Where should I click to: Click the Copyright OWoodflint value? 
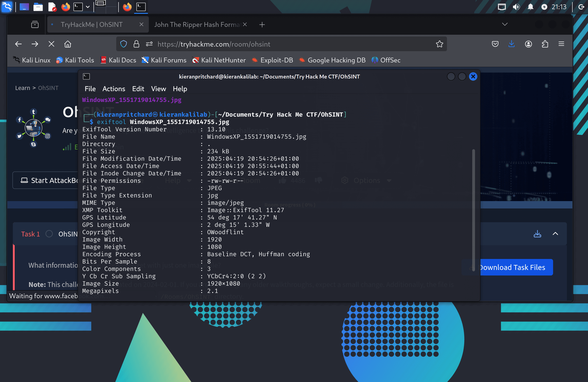coord(225,232)
